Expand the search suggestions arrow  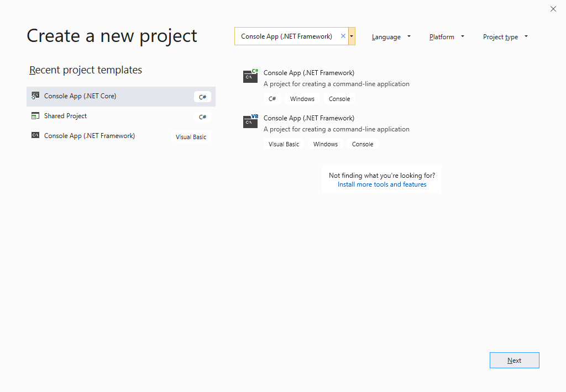click(352, 35)
